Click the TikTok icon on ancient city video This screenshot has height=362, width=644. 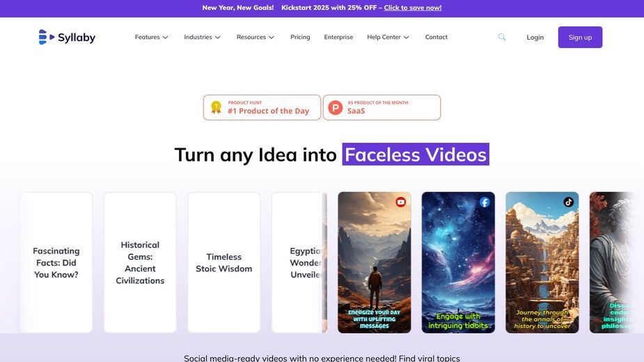[568, 202]
